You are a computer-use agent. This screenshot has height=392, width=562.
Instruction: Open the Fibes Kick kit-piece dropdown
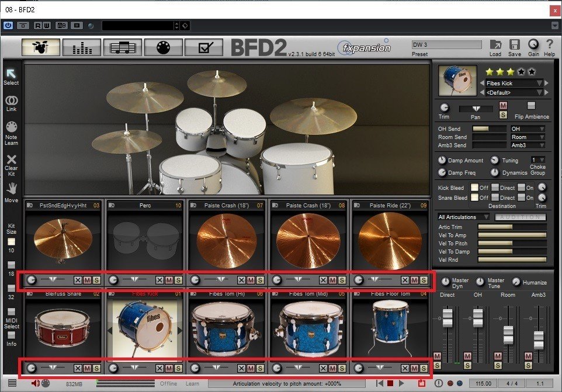(x=514, y=83)
